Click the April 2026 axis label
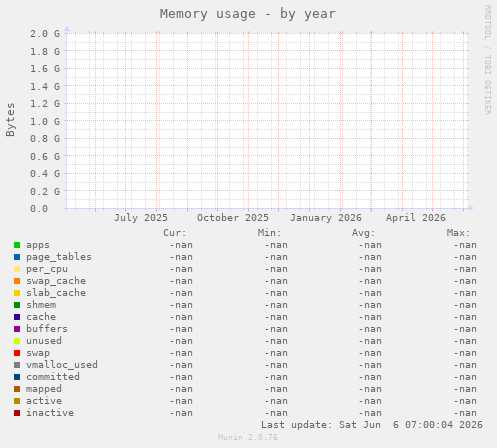The image size is (497, 448). 416,218
